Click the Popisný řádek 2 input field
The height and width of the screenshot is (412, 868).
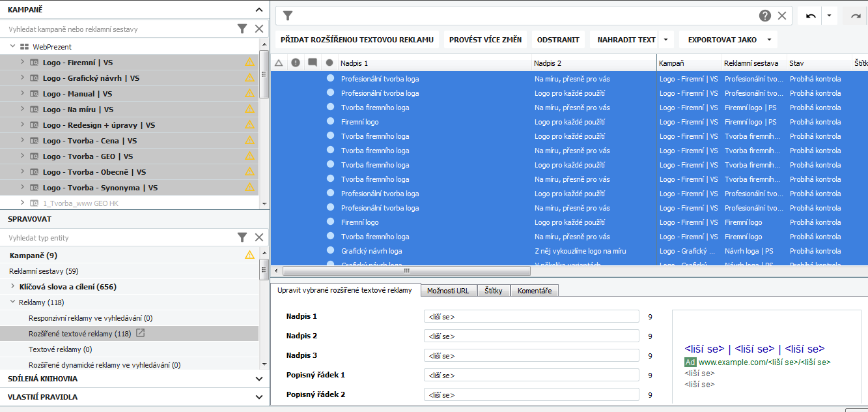pos(531,394)
